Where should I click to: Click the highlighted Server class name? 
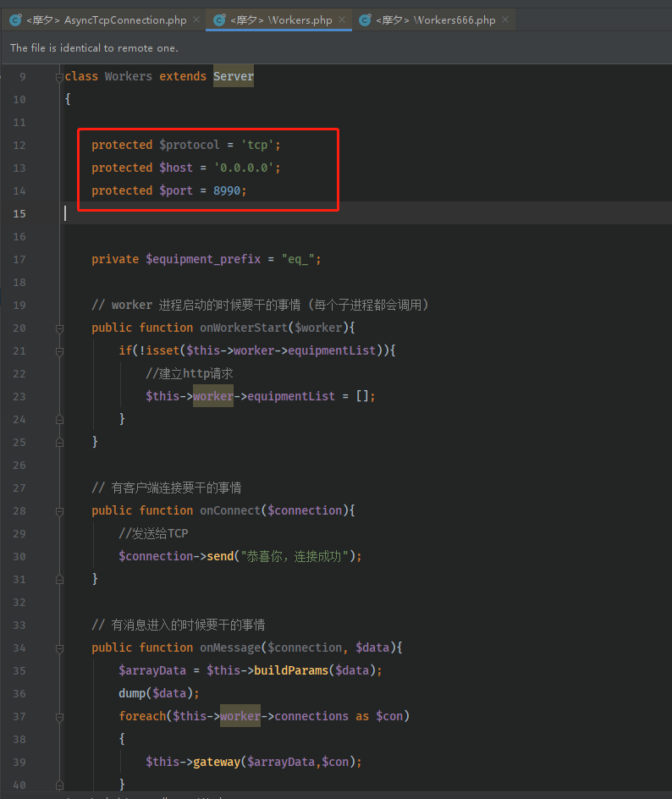pyautogui.click(x=234, y=76)
